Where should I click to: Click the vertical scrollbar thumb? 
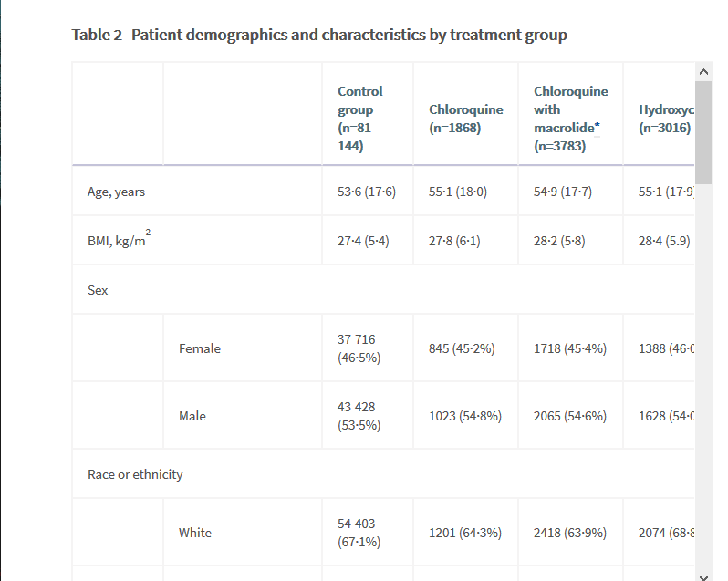(703, 132)
